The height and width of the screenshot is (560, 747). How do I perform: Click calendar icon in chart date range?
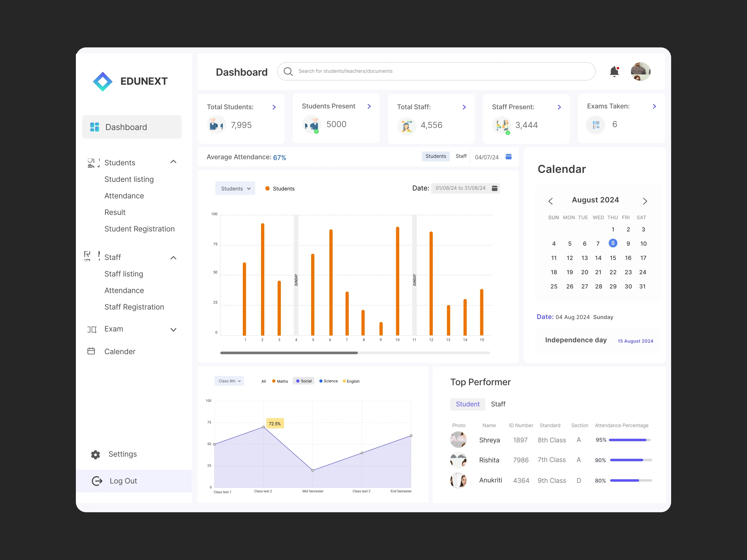(494, 188)
